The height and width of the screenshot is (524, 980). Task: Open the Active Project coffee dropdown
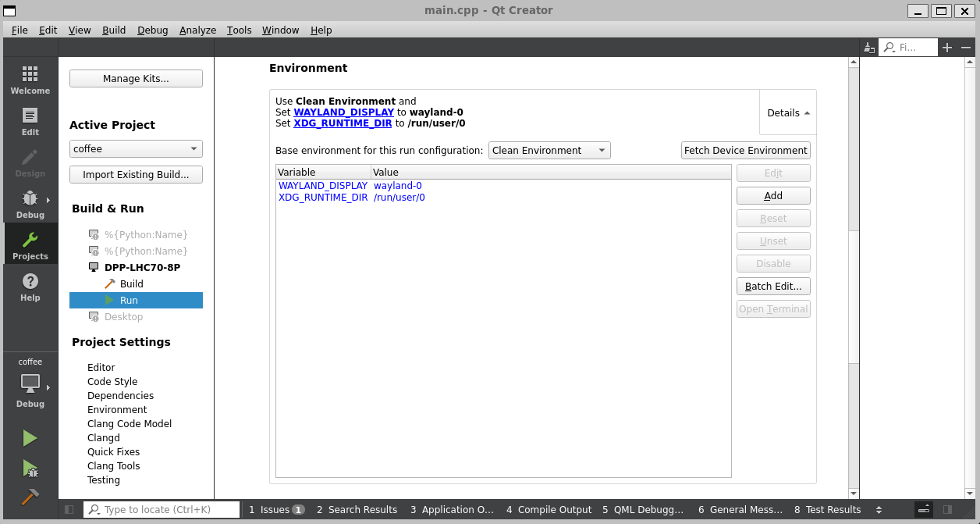click(x=136, y=149)
